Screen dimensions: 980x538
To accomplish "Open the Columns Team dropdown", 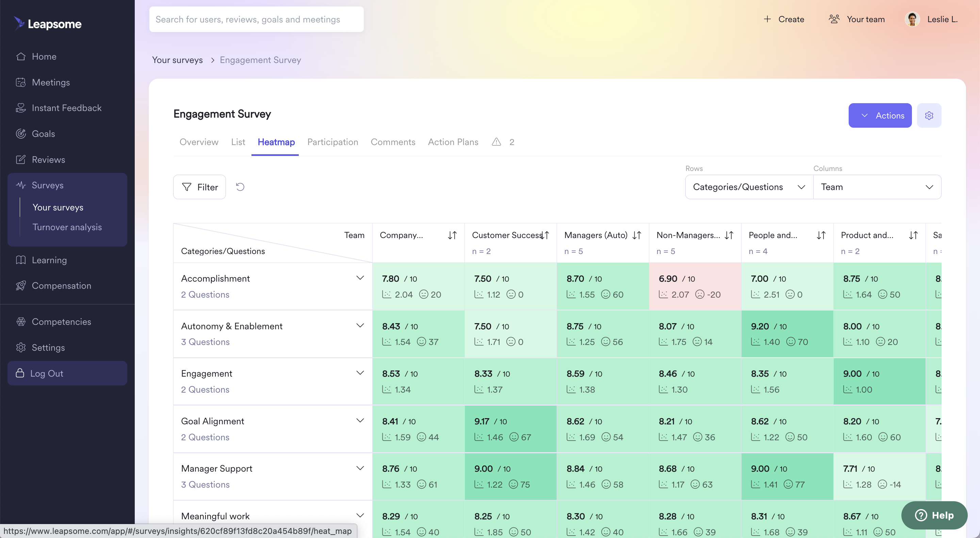I will [877, 187].
